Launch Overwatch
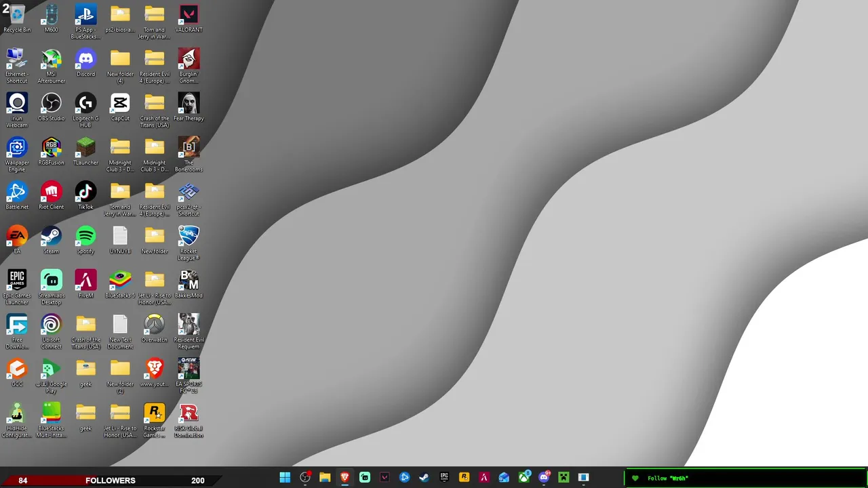This screenshot has width=868, height=488. [155, 324]
